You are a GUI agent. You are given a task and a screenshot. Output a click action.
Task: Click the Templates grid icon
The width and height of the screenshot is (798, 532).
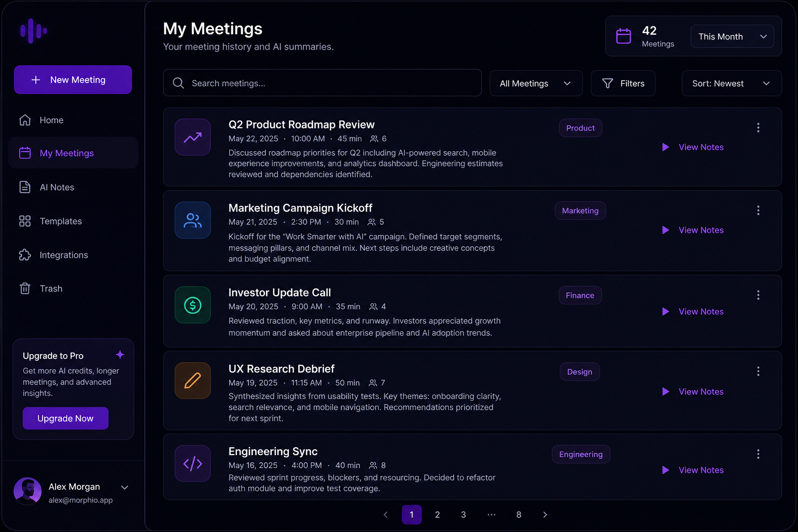point(25,221)
